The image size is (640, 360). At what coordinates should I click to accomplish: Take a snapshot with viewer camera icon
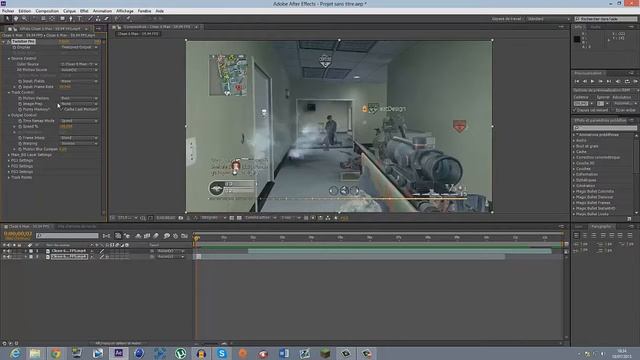[x=181, y=218]
